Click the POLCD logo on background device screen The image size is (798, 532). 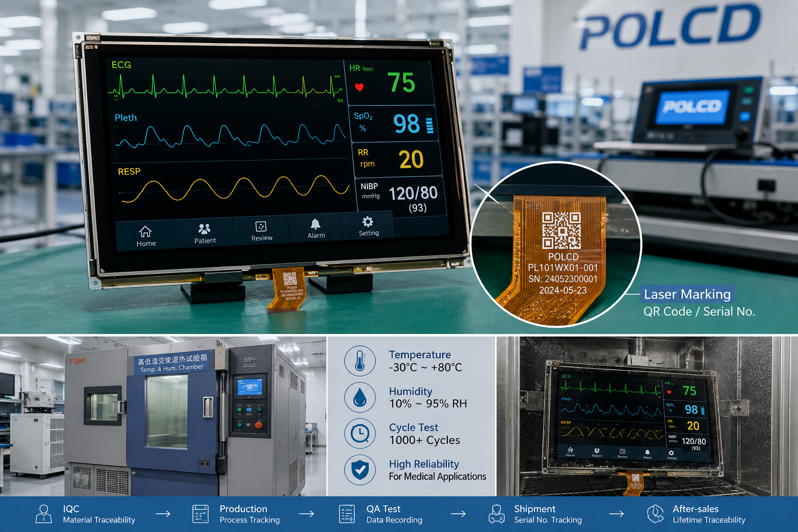click(693, 107)
